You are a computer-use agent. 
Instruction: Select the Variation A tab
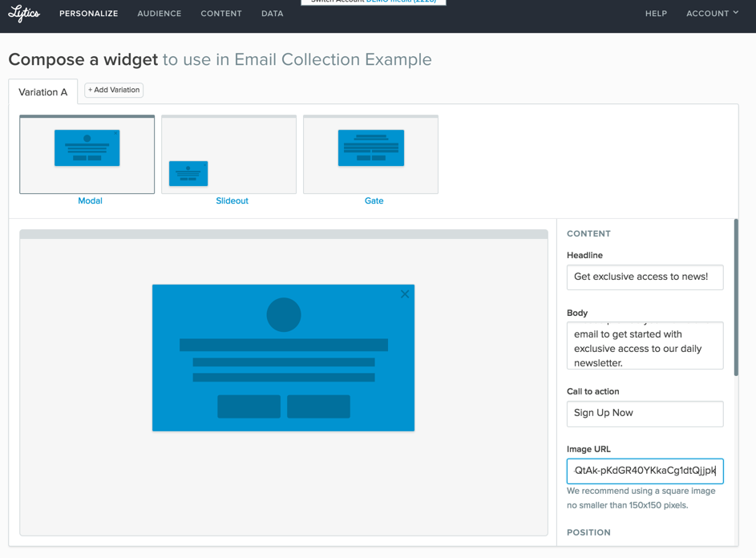[43, 91]
